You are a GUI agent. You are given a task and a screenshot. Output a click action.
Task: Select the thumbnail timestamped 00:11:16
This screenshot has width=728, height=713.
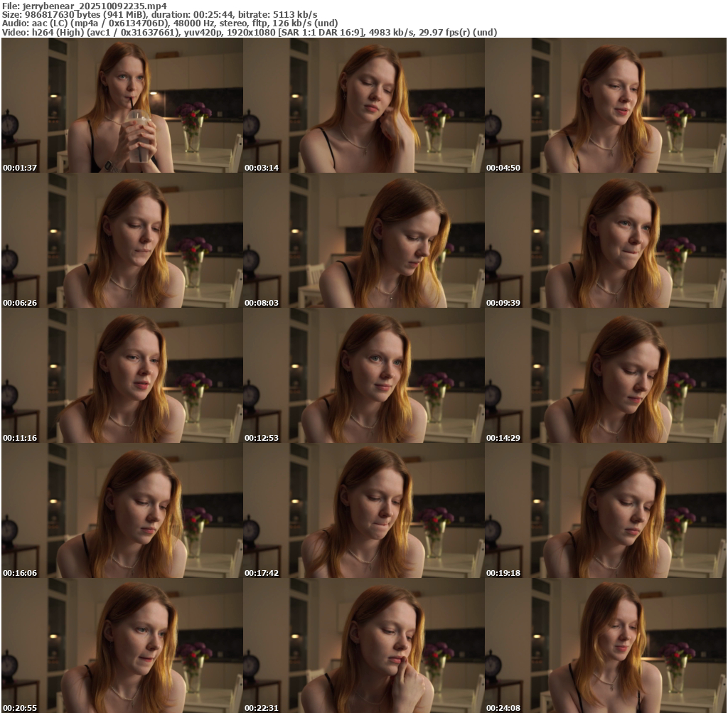click(x=122, y=375)
